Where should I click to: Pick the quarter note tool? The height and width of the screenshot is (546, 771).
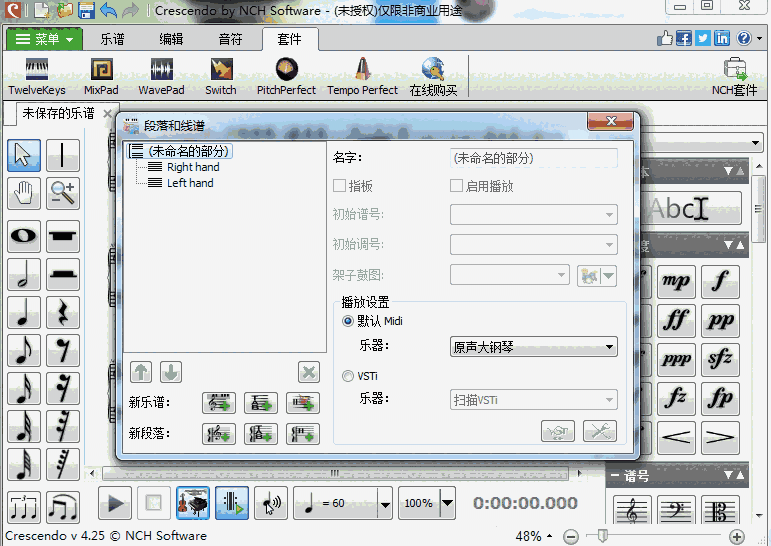pos(24,312)
